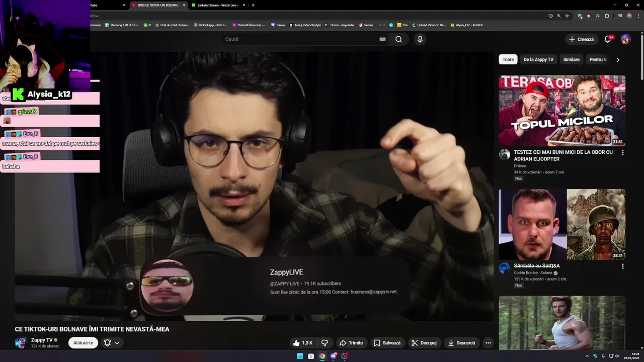Screen dimensions: 644x362
Task: Click the Alătură-te join button
Action: [x=83, y=343]
